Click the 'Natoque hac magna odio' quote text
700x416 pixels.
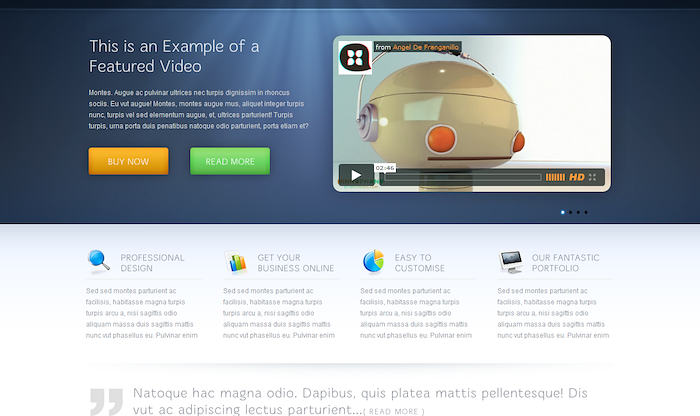click(x=360, y=401)
